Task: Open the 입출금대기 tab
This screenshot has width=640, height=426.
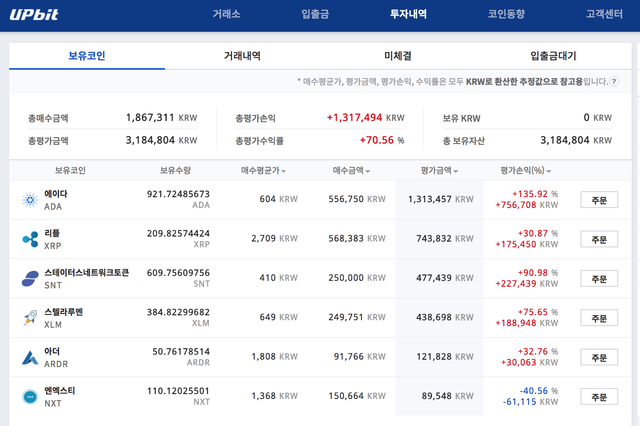Action: [x=553, y=56]
